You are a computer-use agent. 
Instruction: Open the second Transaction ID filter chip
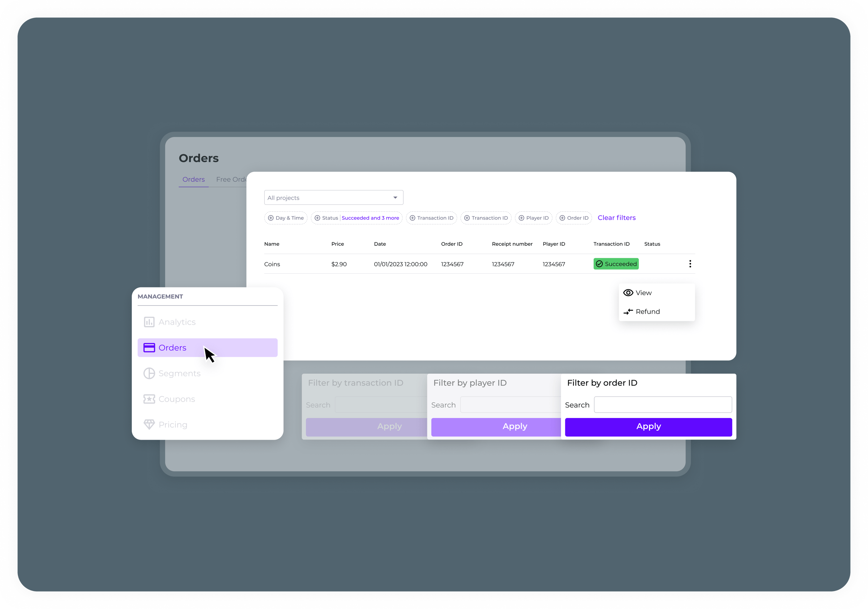click(486, 218)
